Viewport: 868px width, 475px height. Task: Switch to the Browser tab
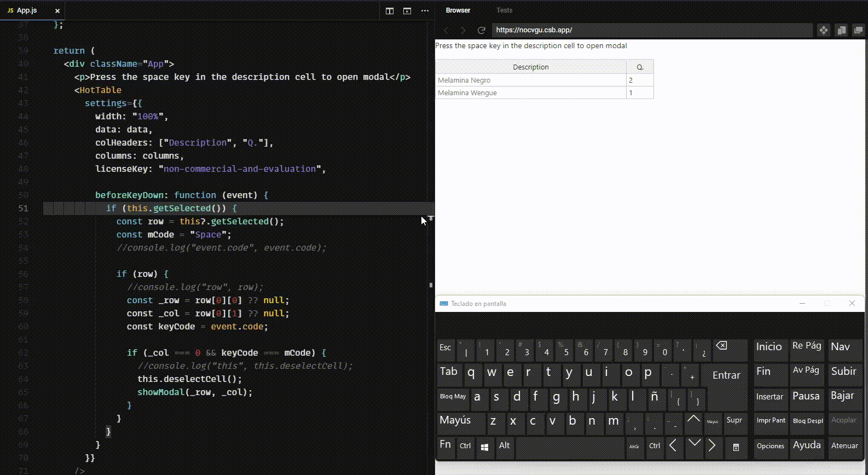[458, 10]
